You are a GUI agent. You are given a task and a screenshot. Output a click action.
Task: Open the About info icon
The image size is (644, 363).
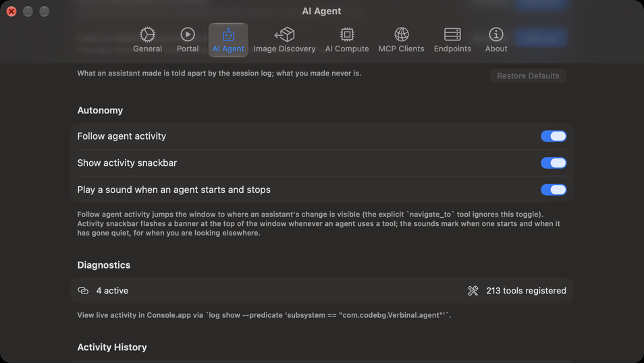tap(495, 34)
